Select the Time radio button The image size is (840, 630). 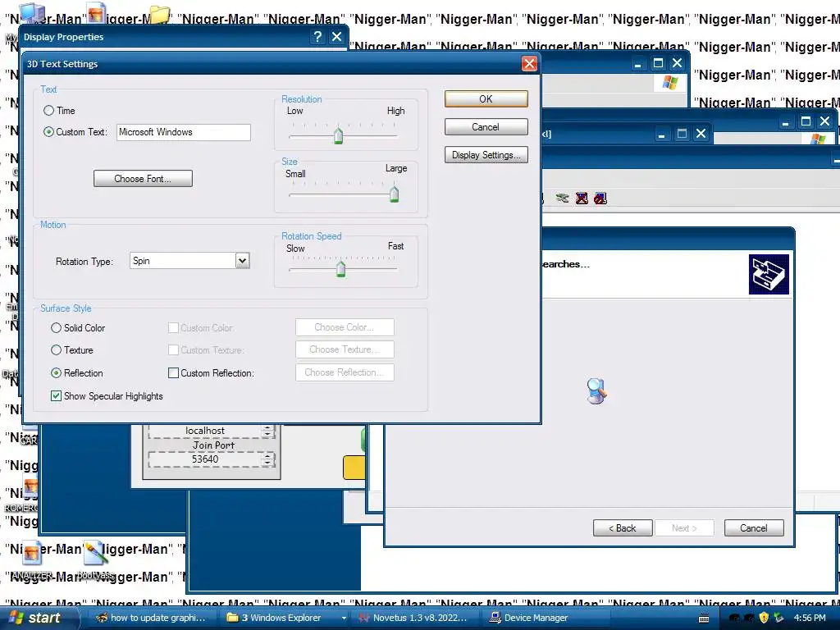pyautogui.click(x=48, y=111)
